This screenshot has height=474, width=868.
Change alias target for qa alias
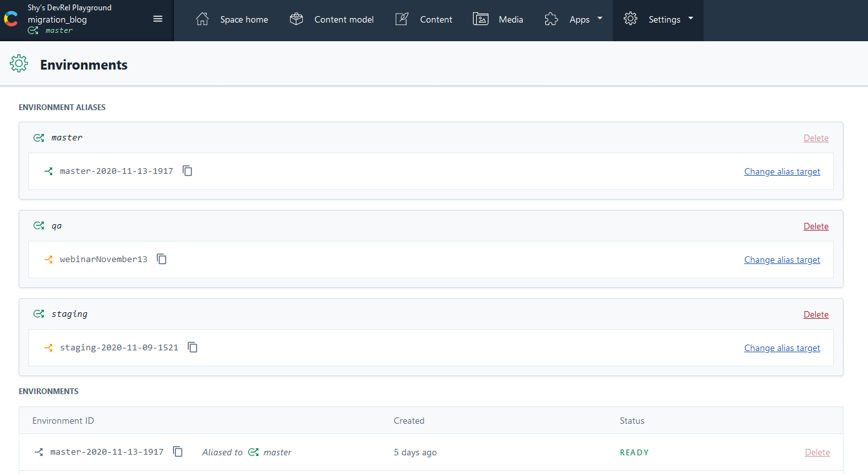pos(782,260)
